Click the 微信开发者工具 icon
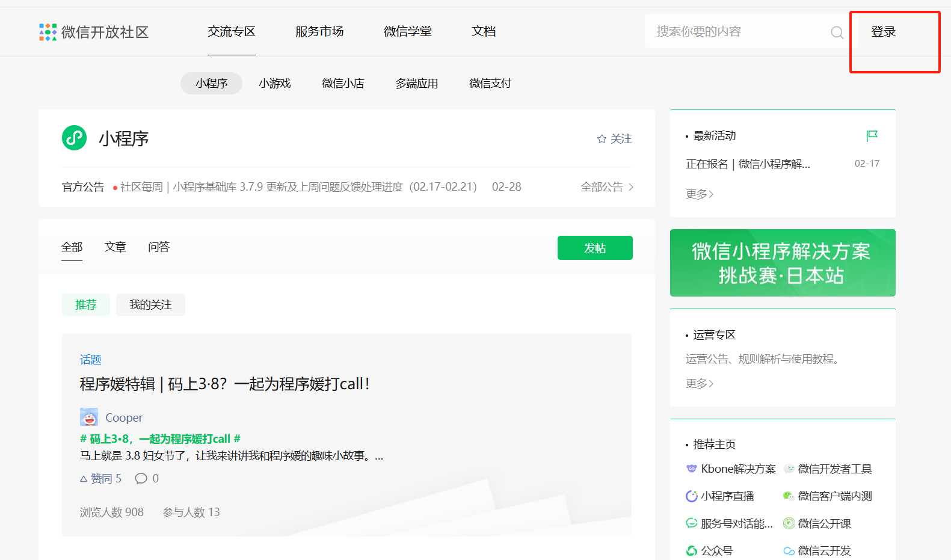The height and width of the screenshot is (560, 951). point(789,469)
